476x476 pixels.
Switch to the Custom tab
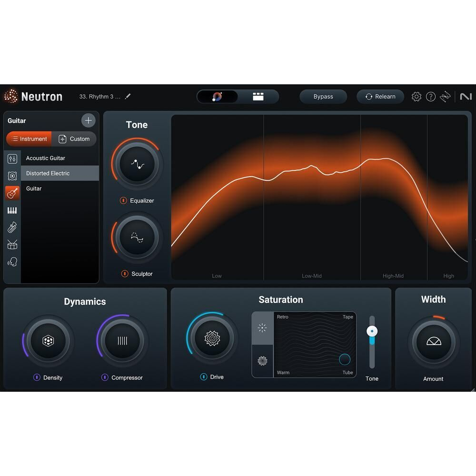coord(75,139)
